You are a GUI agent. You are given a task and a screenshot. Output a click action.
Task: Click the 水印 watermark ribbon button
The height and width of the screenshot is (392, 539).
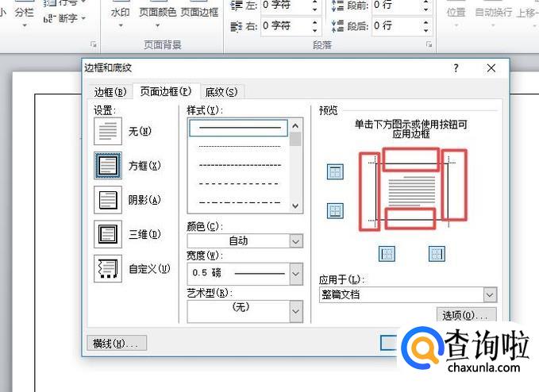pyautogui.click(x=120, y=13)
